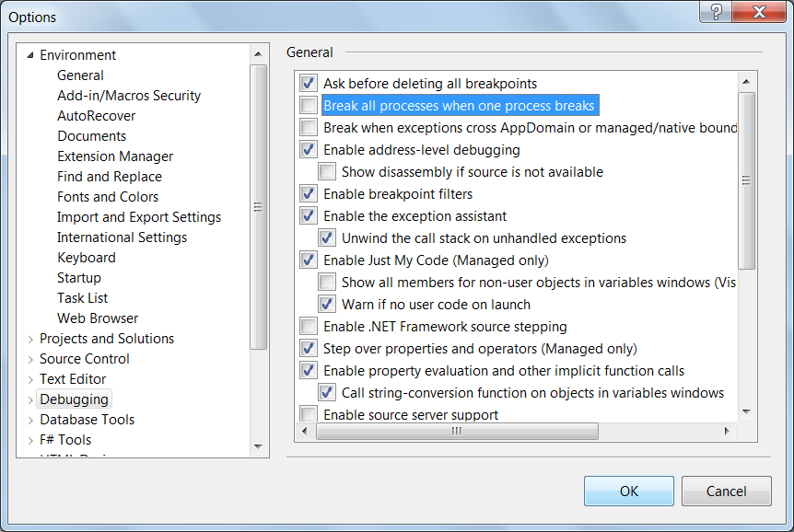Enable Break all processes when one breaks
The image size is (794, 532).
(309, 106)
